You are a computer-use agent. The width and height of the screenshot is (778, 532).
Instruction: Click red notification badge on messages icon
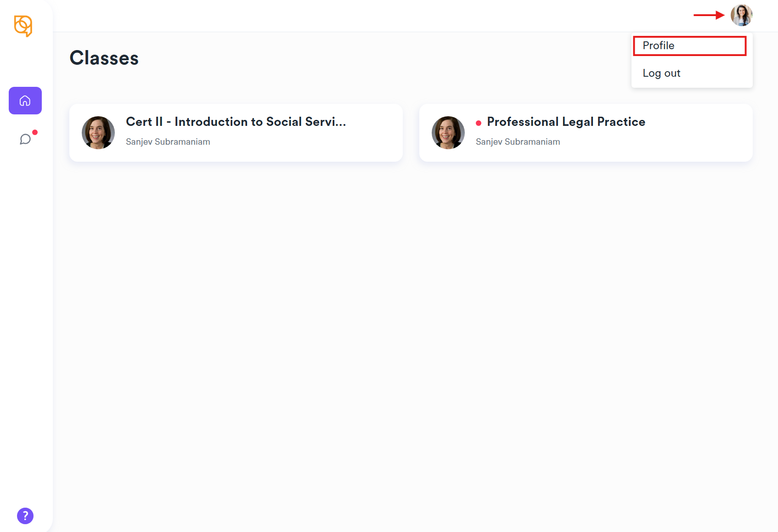(x=35, y=132)
